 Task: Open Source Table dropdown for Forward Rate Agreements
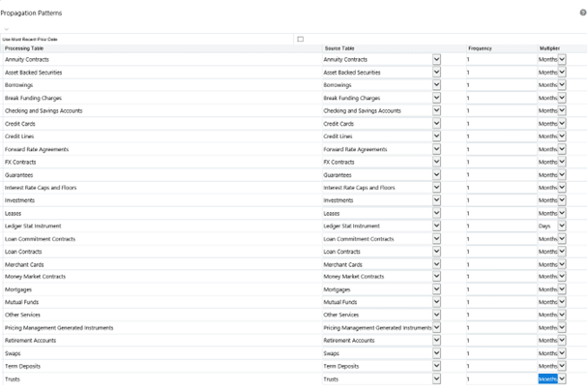pos(436,149)
